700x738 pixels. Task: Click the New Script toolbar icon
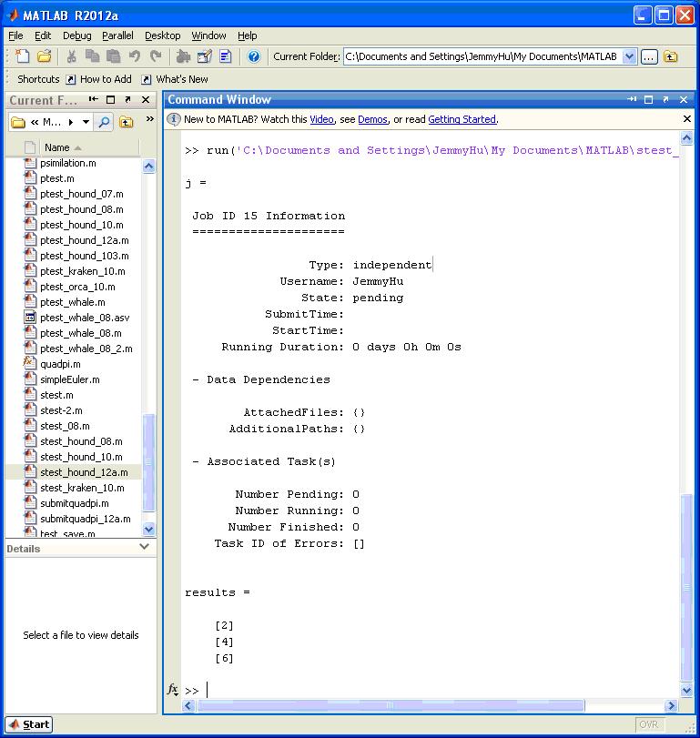click(x=22, y=56)
